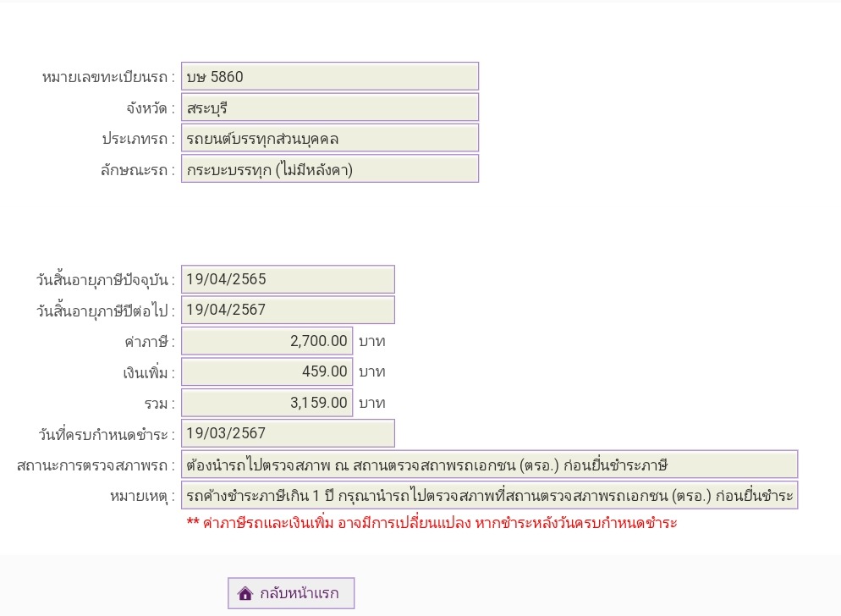Click the province field showing สระบุรี

[x=330, y=107]
